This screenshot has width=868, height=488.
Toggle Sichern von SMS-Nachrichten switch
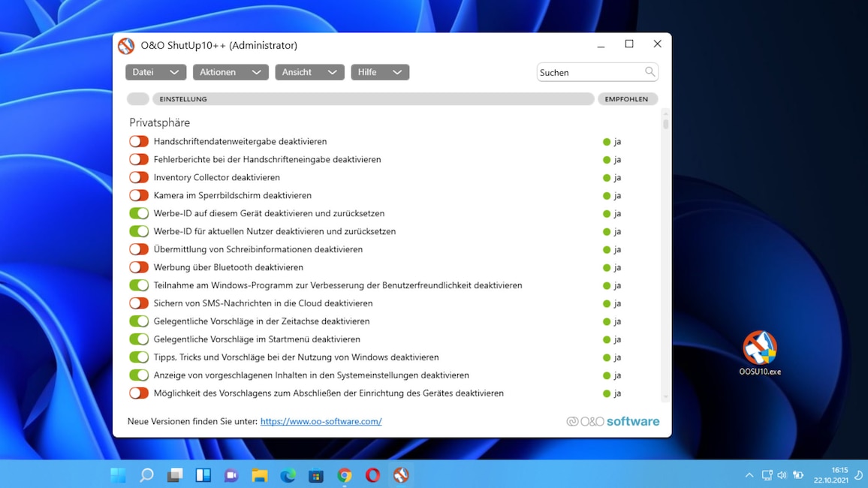[x=139, y=303]
